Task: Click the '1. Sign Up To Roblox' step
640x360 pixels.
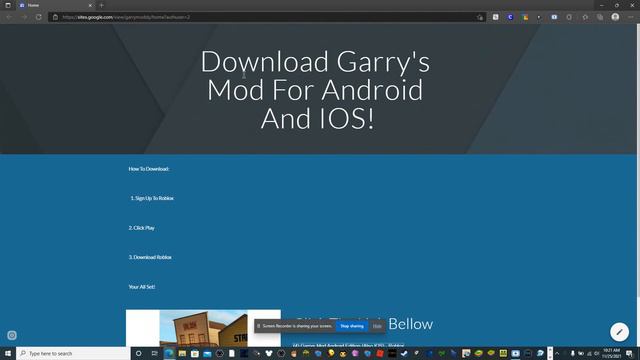Action: 152,198
